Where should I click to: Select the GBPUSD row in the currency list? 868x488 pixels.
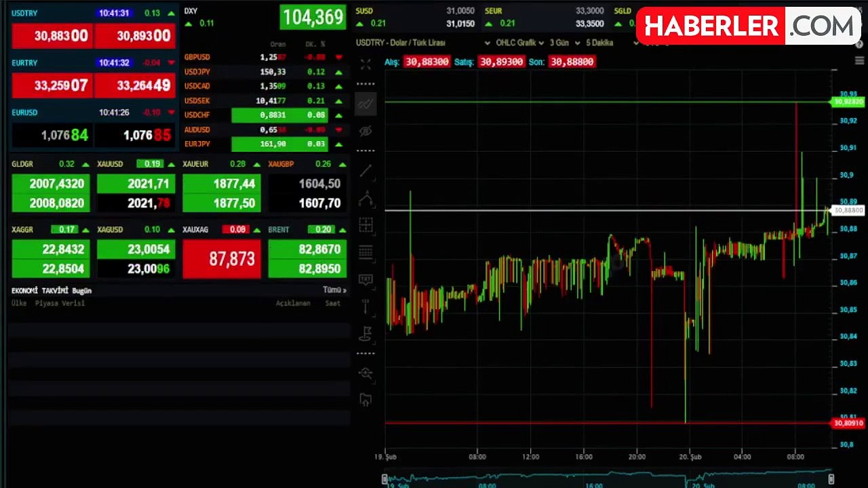(264, 58)
